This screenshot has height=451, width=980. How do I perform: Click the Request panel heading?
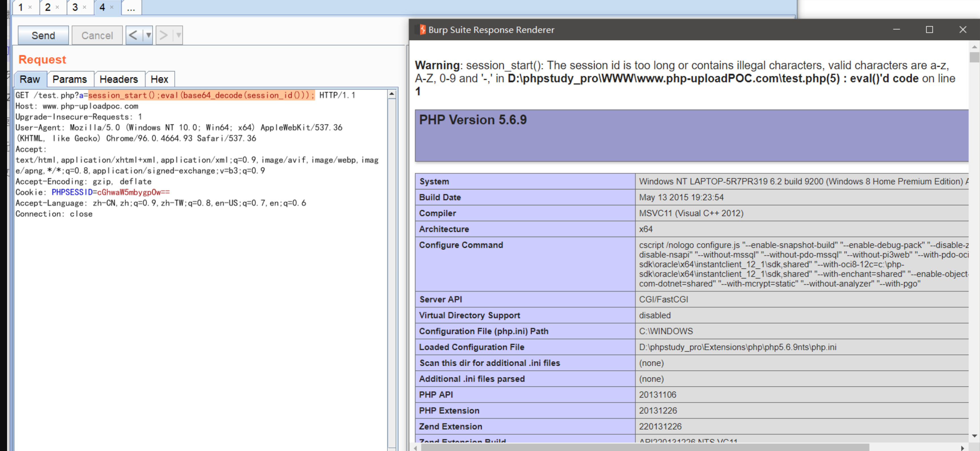pyautogui.click(x=42, y=59)
